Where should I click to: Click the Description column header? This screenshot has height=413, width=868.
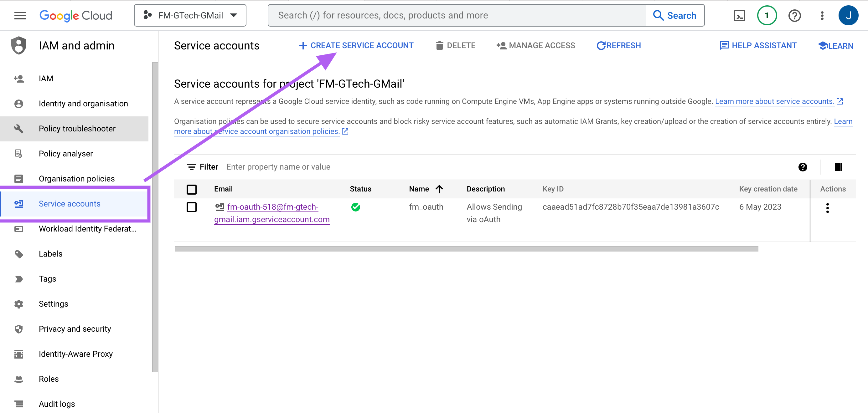[x=486, y=189]
